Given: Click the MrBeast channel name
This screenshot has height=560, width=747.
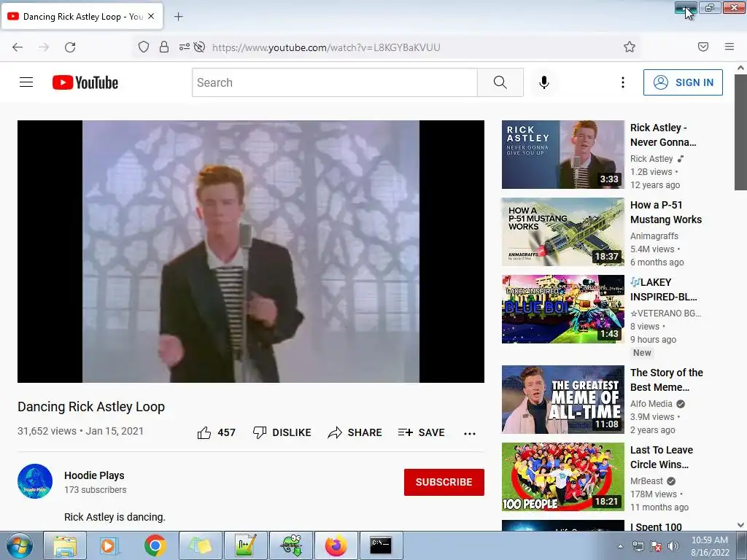Looking at the screenshot, I should tap(646, 481).
